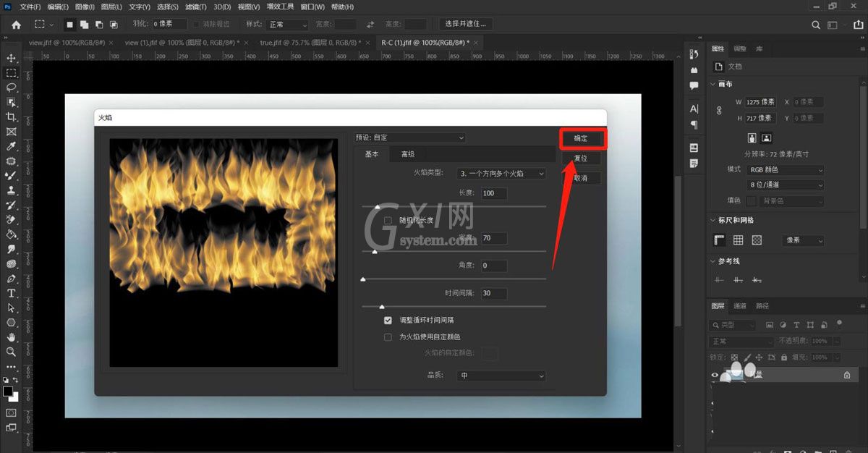Click the 长度 slider handle
Screen dimensions: 868x453
(377, 207)
